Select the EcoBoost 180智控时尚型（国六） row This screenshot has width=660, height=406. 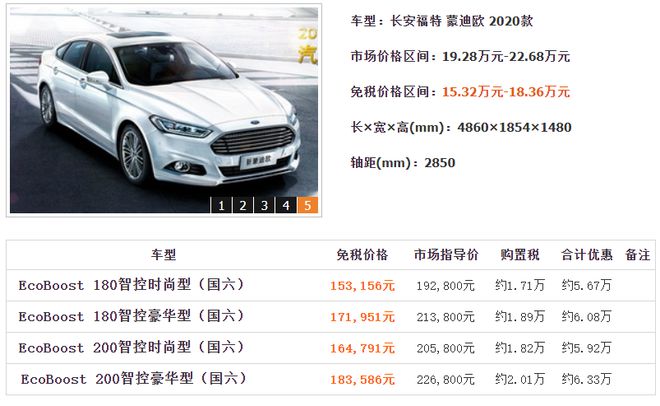coord(330,285)
